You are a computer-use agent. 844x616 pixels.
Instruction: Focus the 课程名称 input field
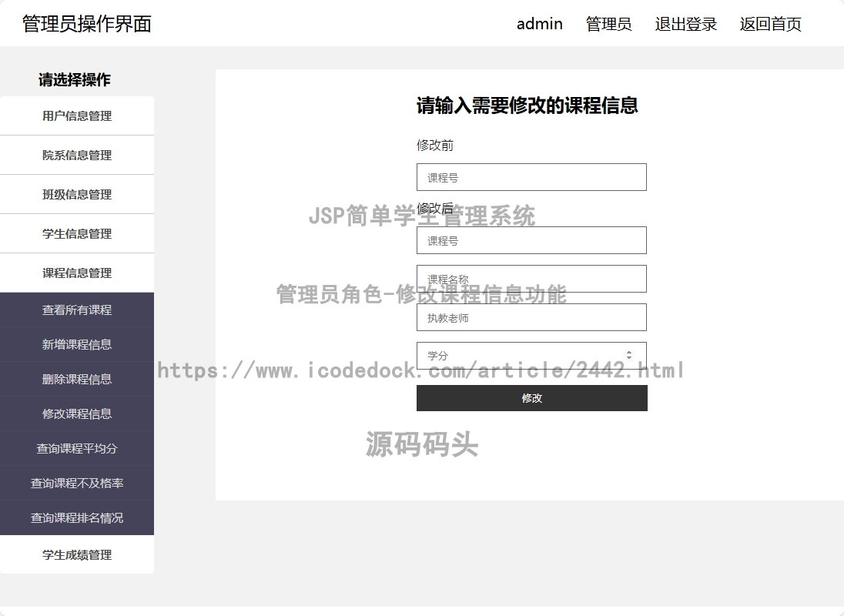pos(531,279)
